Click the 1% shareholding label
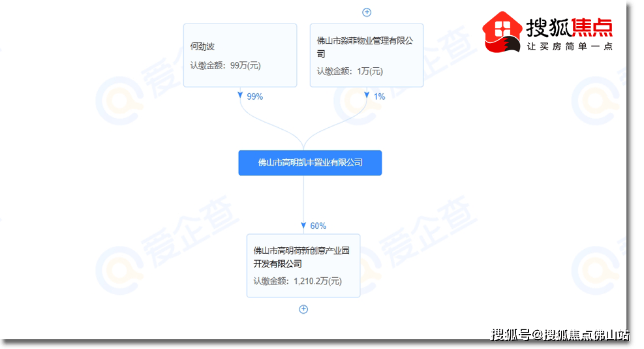 click(379, 97)
